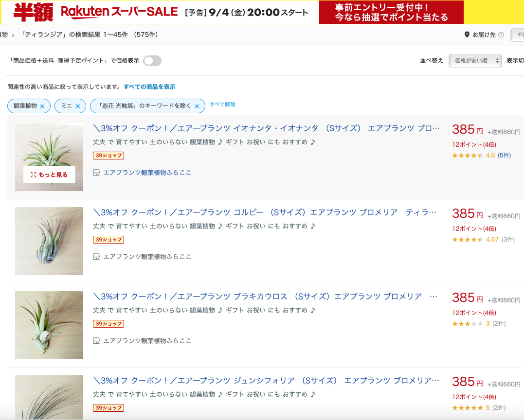The height and width of the screenshot is (420, 524).
Task: Click shop icon beside first エアプランツ観葉植物ふらここ
Action: point(96,173)
